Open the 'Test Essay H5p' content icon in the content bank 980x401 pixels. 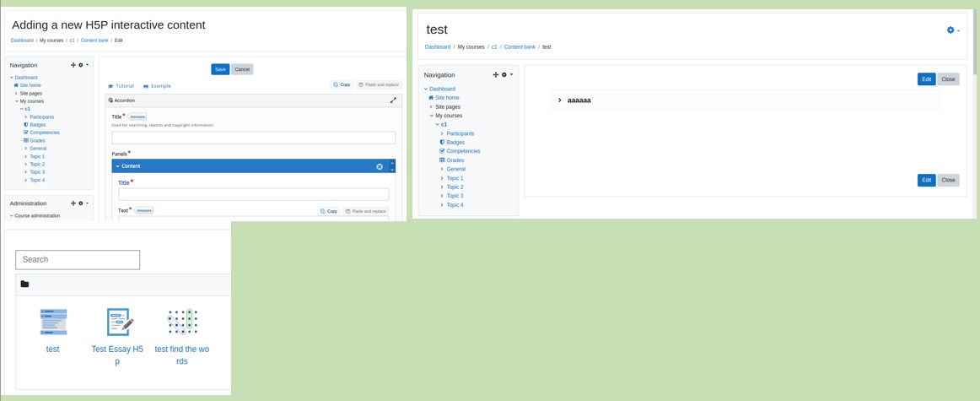pos(118,322)
